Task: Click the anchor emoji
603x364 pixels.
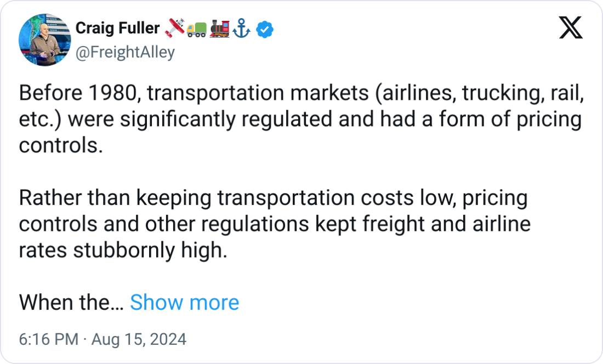Action: pyautogui.click(x=242, y=29)
